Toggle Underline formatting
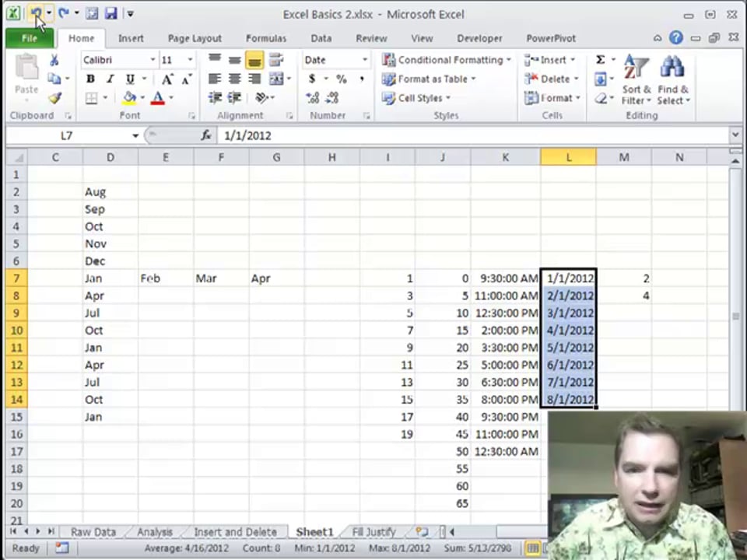747x560 pixels. [x=130, y=79]
